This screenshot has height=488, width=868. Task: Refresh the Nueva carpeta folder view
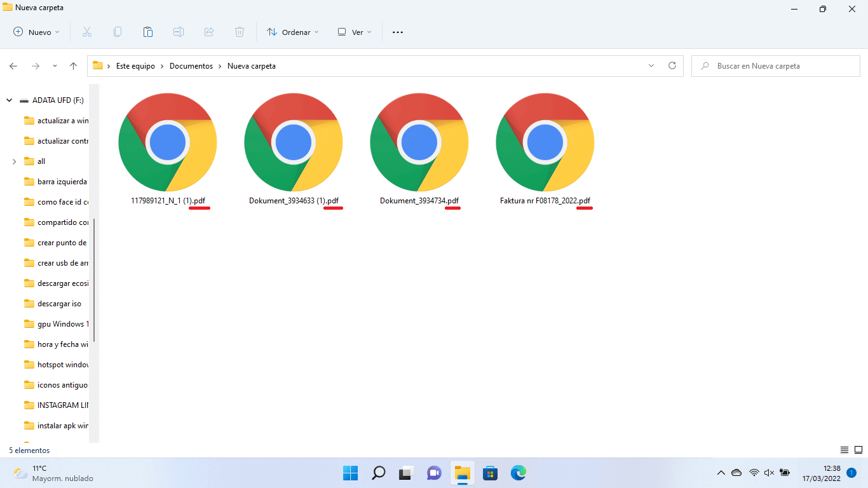pyautogui.click(x=672, y=65)
